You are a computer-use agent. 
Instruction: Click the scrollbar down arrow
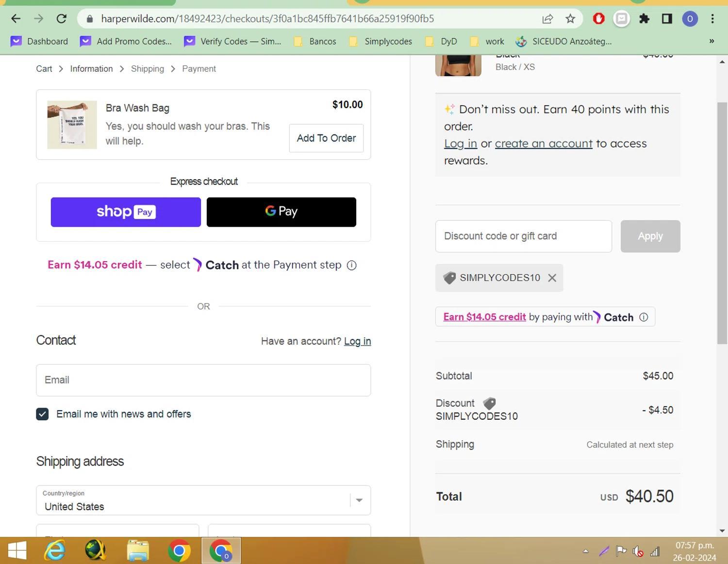(722, 531)
